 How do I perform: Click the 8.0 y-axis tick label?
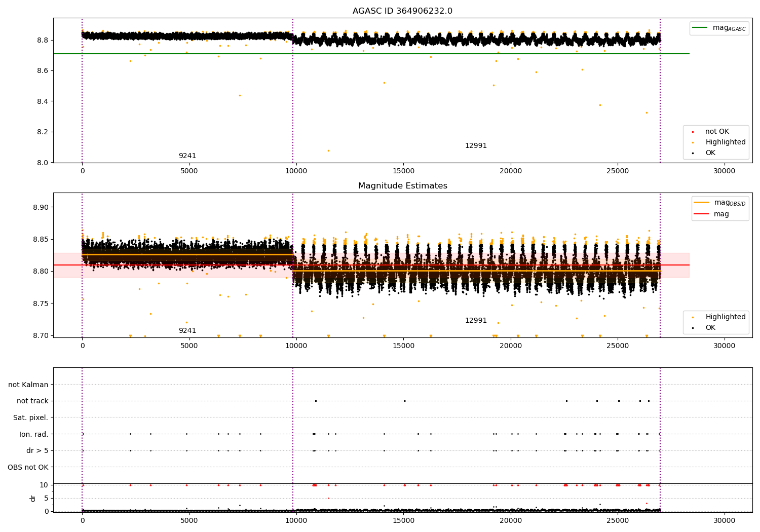[43, 163]
